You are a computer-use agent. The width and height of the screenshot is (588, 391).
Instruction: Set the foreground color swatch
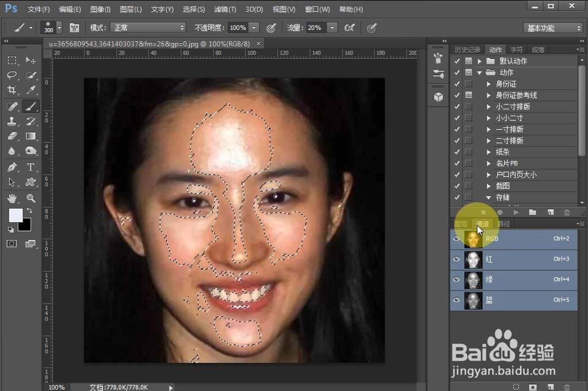(16, 215)
